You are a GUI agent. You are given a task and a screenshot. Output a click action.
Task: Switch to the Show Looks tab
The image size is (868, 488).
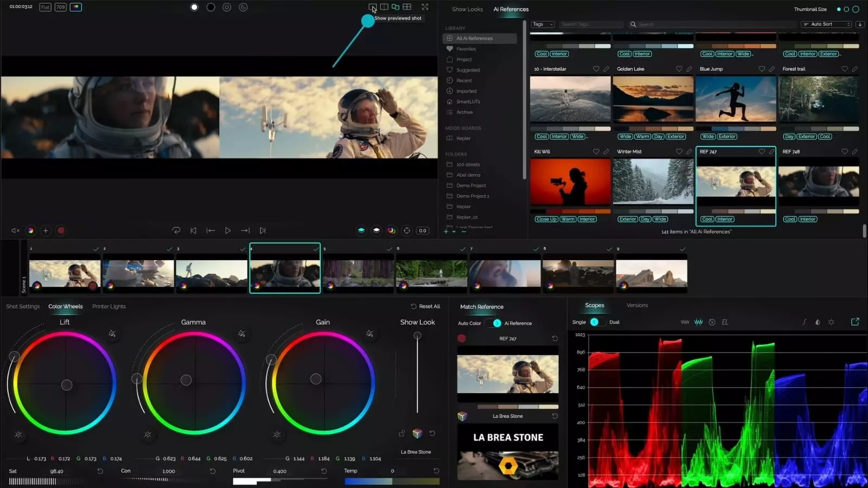pos(467,9)
